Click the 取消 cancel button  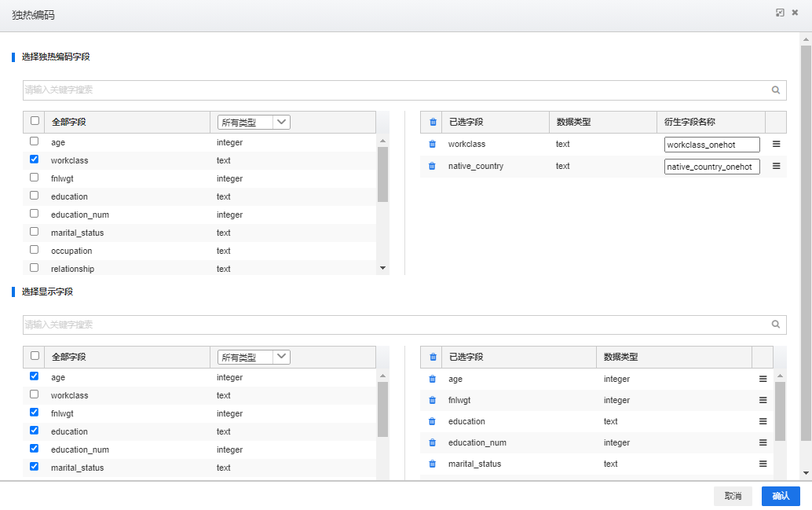point(733,496)
